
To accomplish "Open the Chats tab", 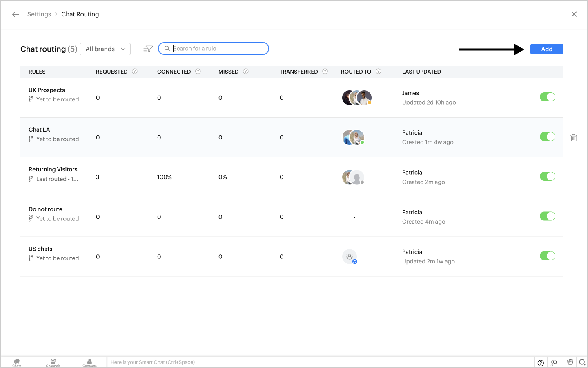I will pyautogui.click(x=17, y=362).
